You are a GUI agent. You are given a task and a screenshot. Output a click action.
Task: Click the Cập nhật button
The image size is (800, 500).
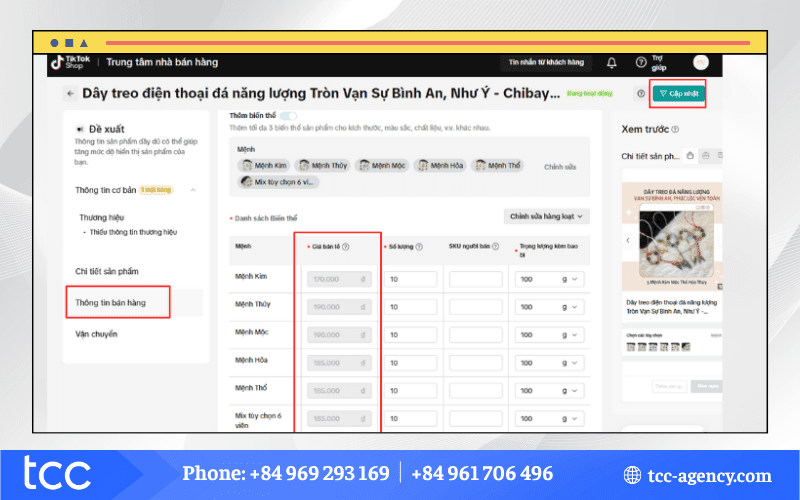(678, 93)
